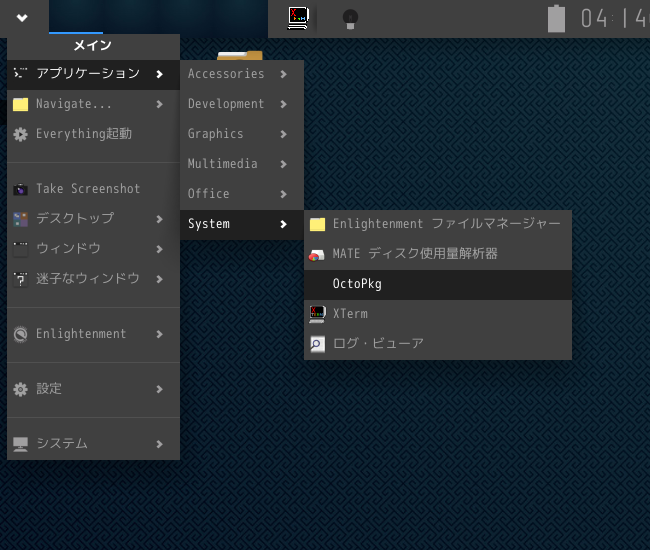Screen dimensions: 650x550
Task: Expand the Navigate... submenu arrow
Action: [x=160, y=104]
